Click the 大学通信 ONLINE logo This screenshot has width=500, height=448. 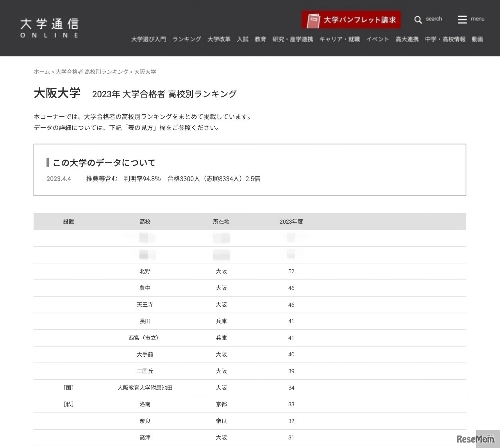coord(49,27)
